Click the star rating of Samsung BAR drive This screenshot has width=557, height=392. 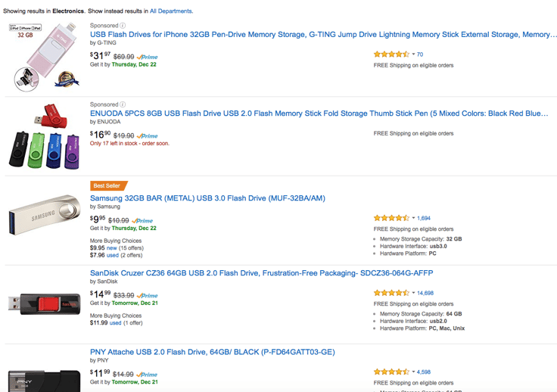coord(391,218)
